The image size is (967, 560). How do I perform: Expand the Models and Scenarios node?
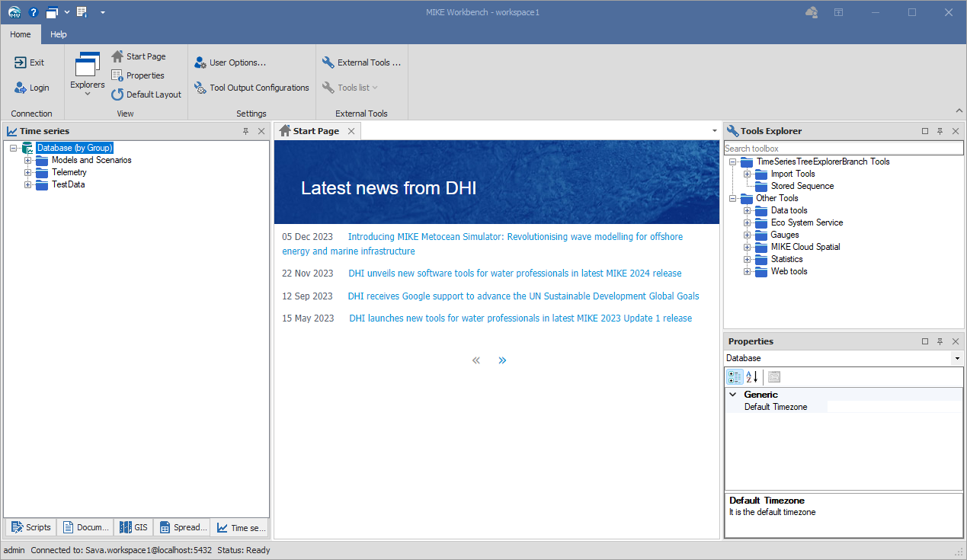[x=28, y=160]
